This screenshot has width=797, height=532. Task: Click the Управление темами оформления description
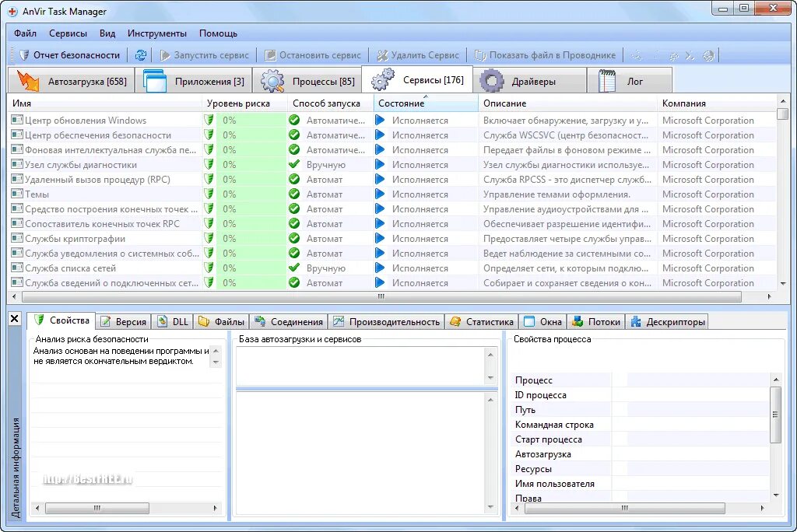click(556, 194)
